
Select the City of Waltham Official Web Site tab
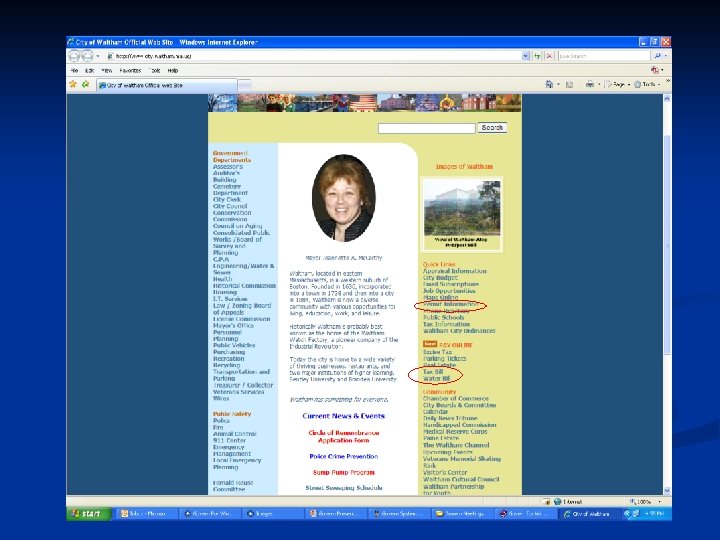point(166,85)
